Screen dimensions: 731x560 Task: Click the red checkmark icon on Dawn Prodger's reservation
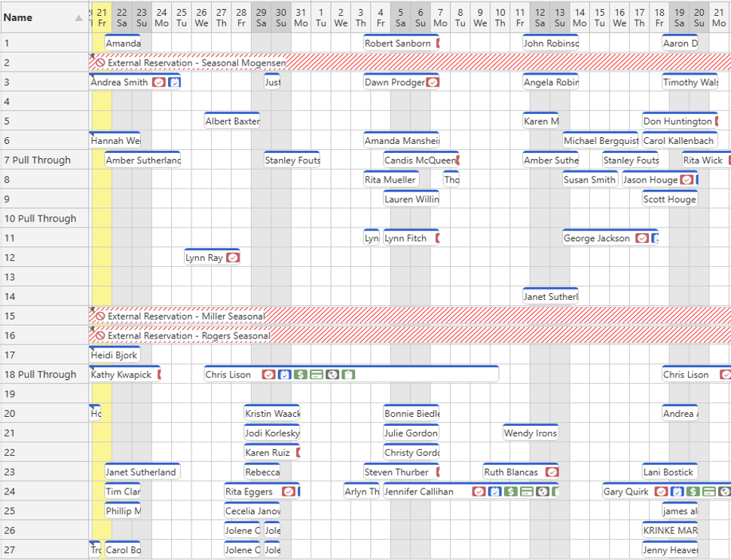[x=433, y=82]
